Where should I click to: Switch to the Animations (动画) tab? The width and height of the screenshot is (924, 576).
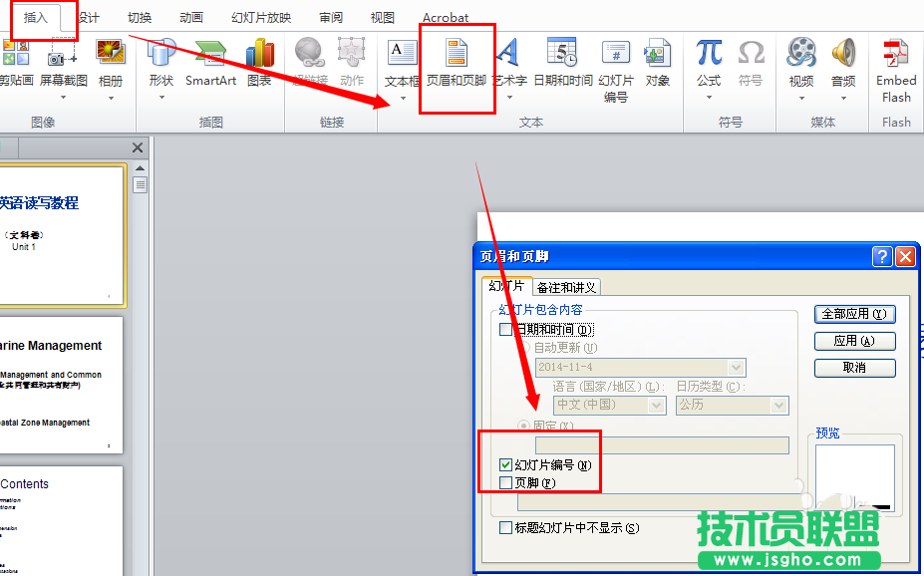[x=191, y=18]
